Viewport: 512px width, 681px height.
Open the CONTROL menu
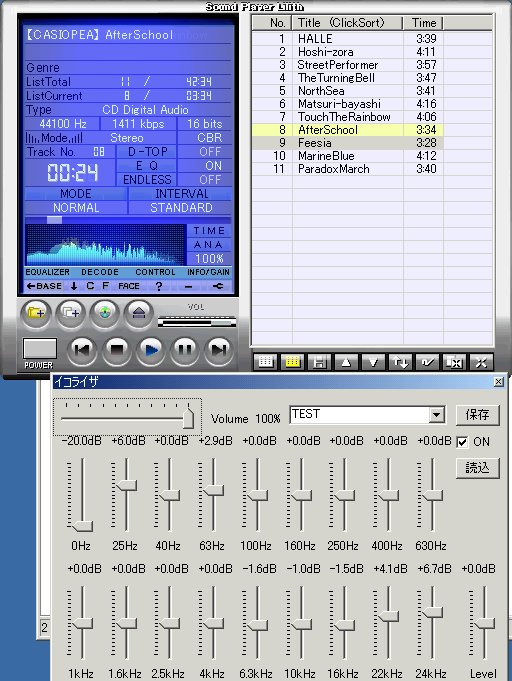pos(155,272)
